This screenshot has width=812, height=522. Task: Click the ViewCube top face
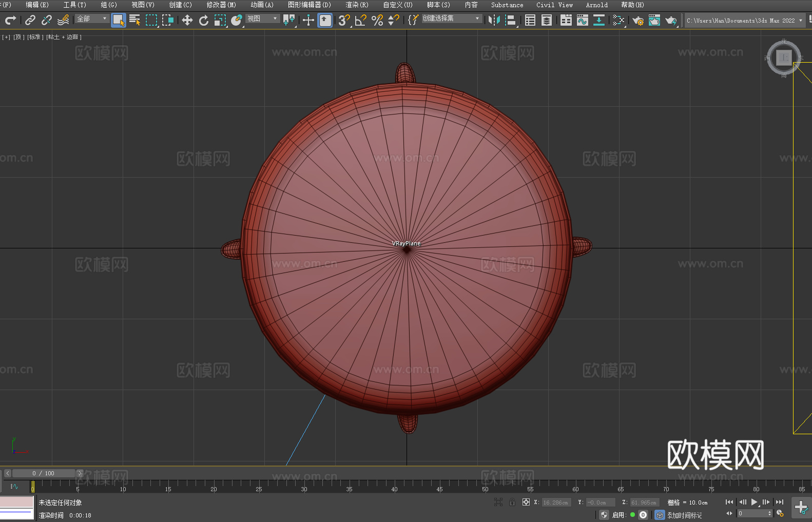784,57
